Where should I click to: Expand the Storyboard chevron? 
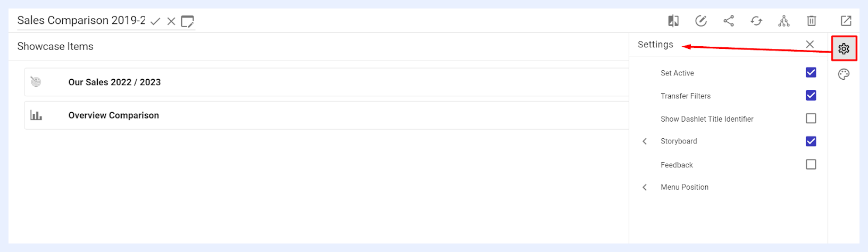pos(645,141)
